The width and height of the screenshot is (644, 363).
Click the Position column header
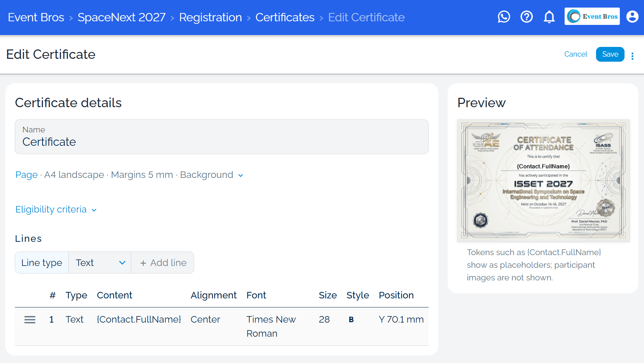click(396, 295)
